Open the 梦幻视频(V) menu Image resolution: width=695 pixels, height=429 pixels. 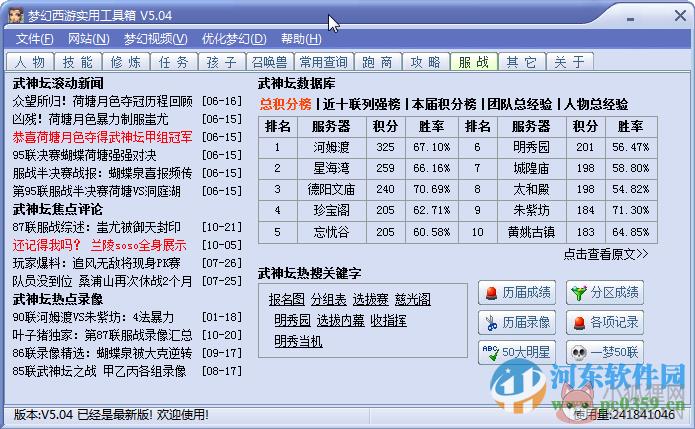point(156,39)
